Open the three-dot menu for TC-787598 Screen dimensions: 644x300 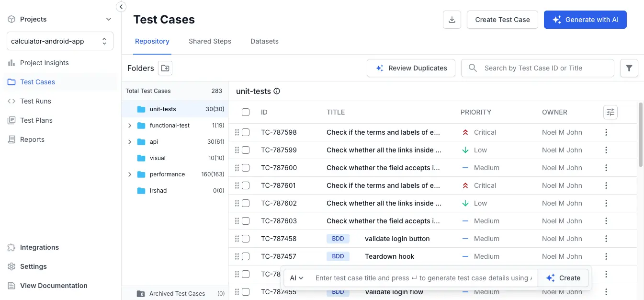[x=606, y=132]
